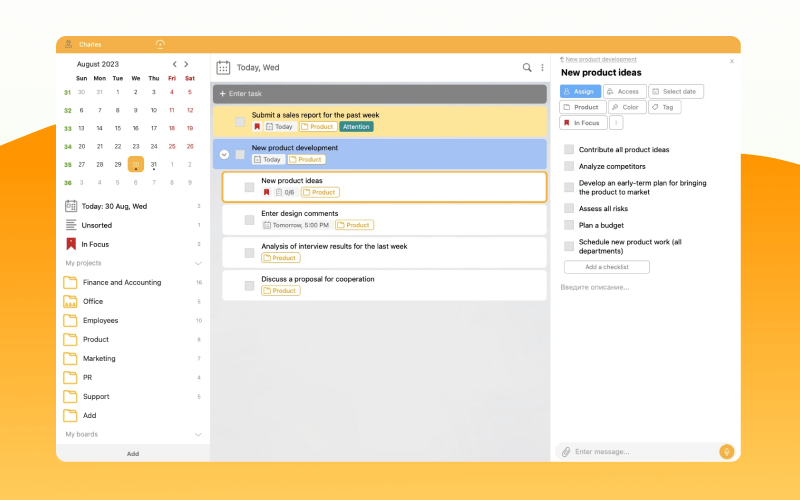The height and width of the screenshot is (500, 800).
Task: Check off Submit a sales report task
Action: pyautogui.click(x=240, y=122)
